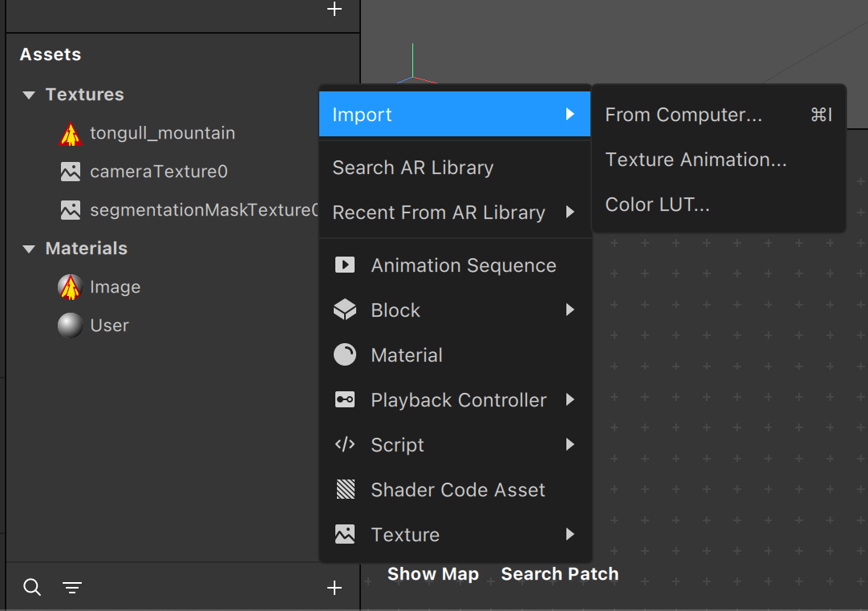Choose From Computer… in Import submenu
Image resolution: width=868 pixels, height=611 pixels.
(683, 115)
